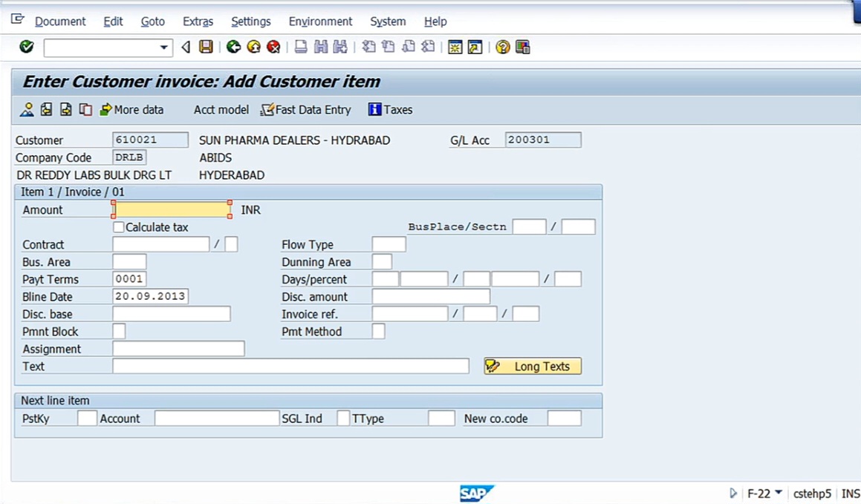Open the Document menu
861x504 pixels.
tap(60, 22)
